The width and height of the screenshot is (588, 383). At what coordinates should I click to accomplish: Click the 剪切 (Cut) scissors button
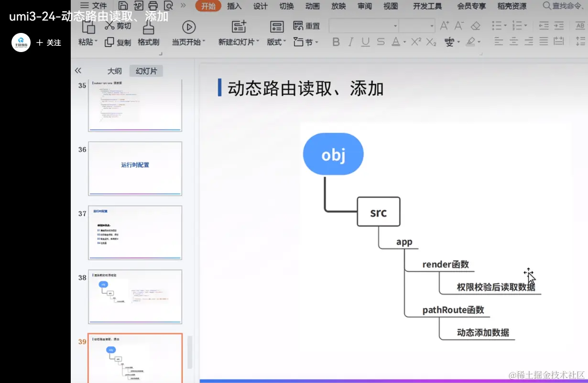(118, 26)
